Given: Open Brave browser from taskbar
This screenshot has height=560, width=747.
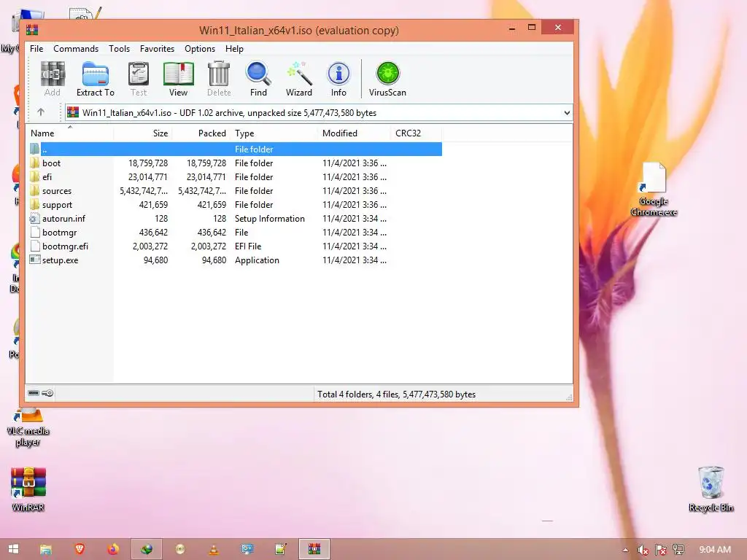Looking at the screenshot, I should pos(80,549).
